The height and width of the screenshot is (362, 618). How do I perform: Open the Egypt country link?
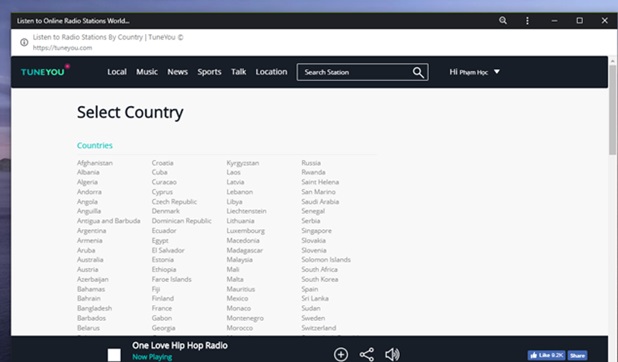tap(160, 241)
